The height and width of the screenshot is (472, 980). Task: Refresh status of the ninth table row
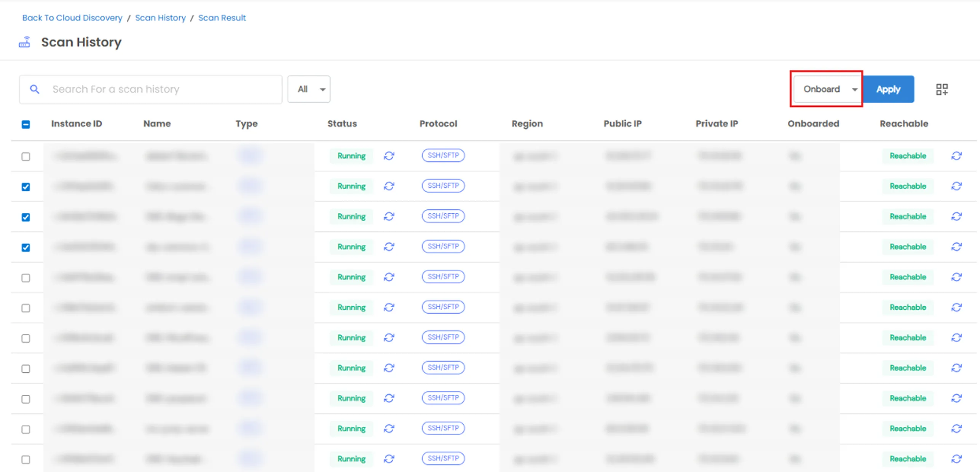(389, 398)
